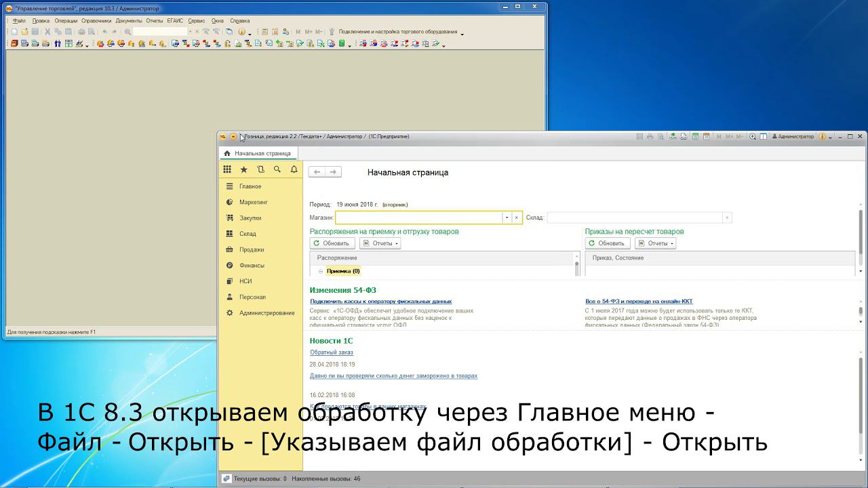Click Обновить under Распоряжения на приемку
The image size is (868, 488).
click(332, 243)
